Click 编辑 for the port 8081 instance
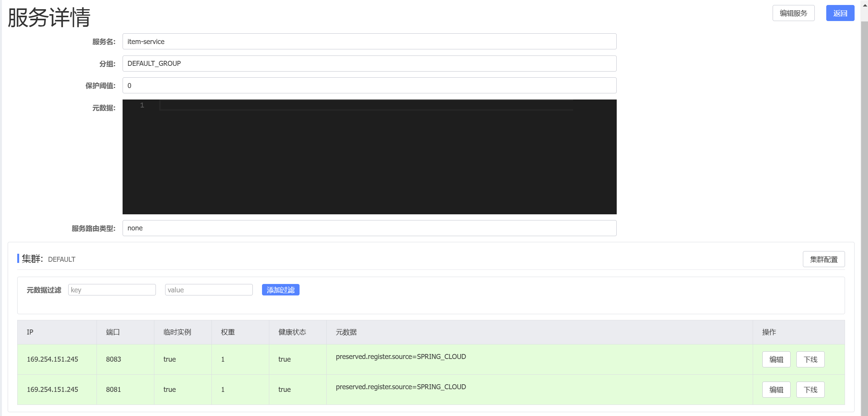The height and width of the screenshot is (416, 868). coord(776,390)
